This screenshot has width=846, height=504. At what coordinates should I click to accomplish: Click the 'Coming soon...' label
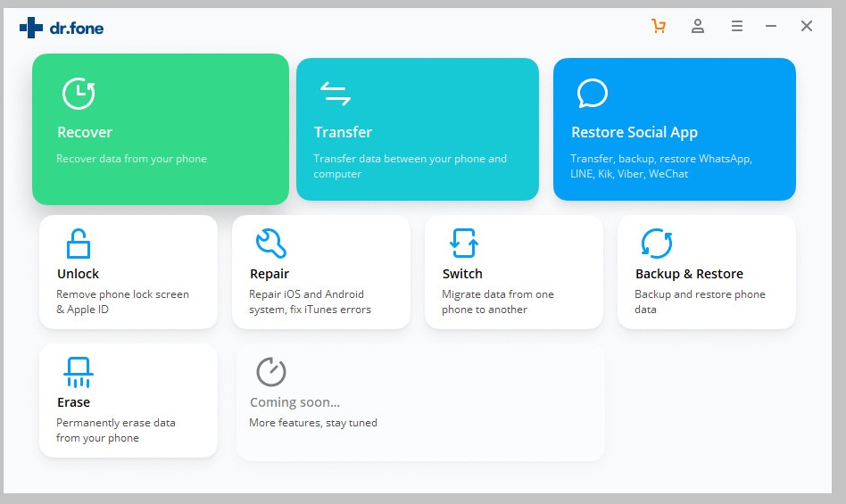[x=294, y=402]
